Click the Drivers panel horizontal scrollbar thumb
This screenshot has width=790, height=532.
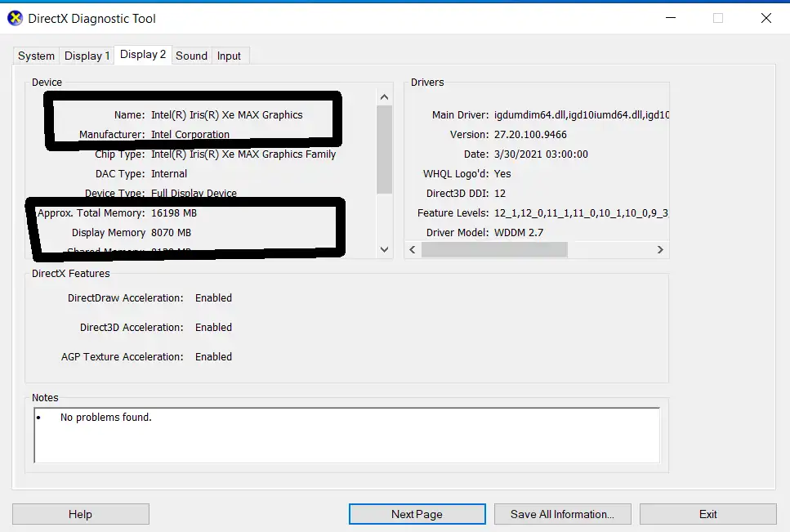pyautogui.click(x=494, y=250)
